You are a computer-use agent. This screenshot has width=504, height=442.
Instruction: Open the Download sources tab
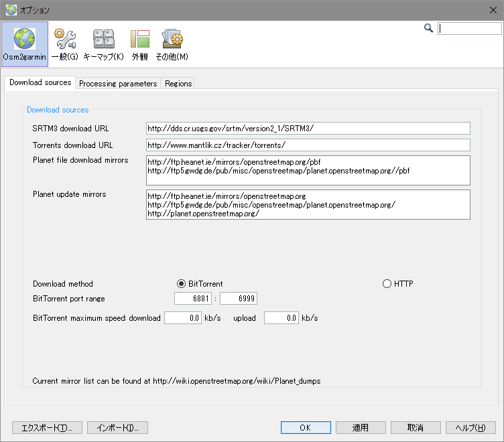pyautogui.click(x=40, y=83)
